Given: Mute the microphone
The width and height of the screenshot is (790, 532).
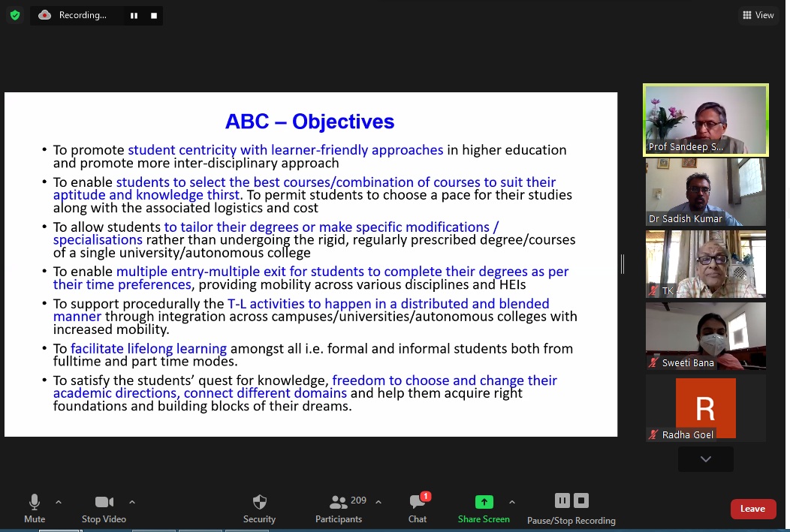Looking at the screenshot, I should 35,508.
